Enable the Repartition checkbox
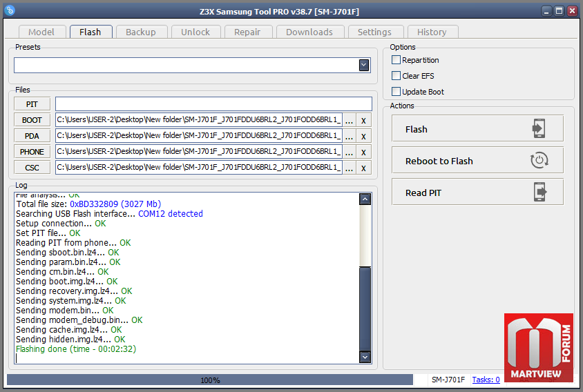583x392 pixels. point(396,60)
